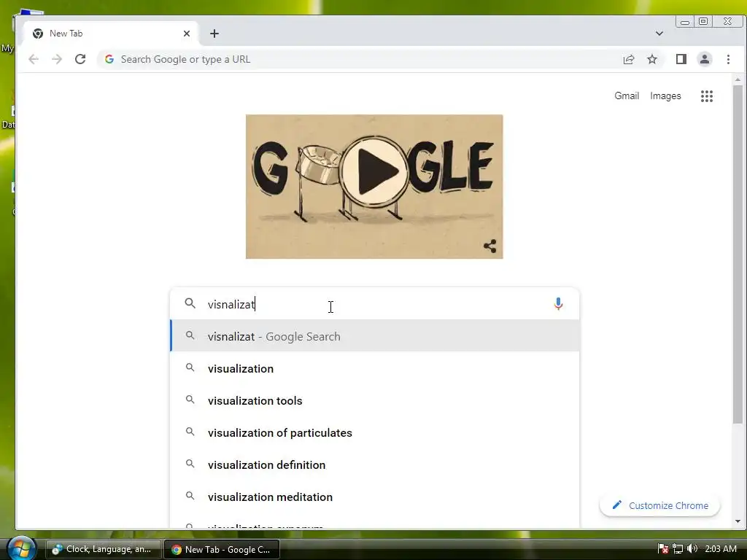
Task: Choose visualization of particulates suggestion
Action: click(x=374, y=433)
